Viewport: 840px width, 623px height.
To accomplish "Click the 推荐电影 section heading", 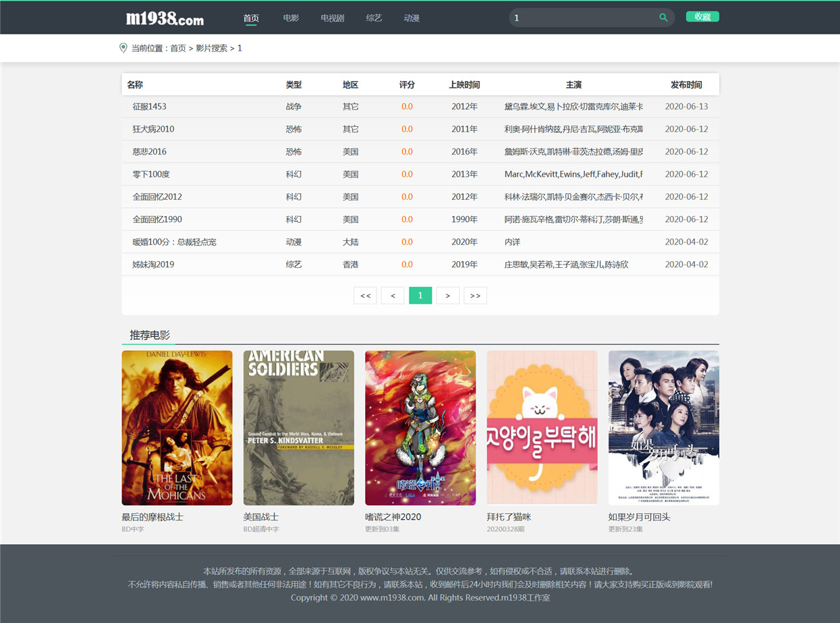I will [150, 335].
